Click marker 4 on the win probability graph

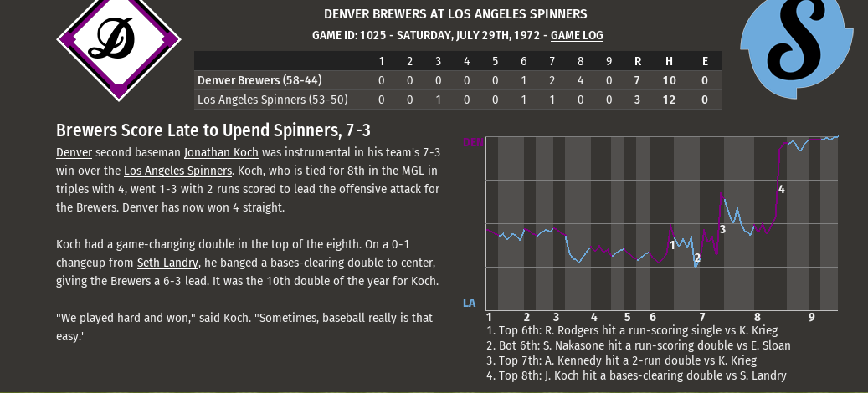click(x=781, y=190)
